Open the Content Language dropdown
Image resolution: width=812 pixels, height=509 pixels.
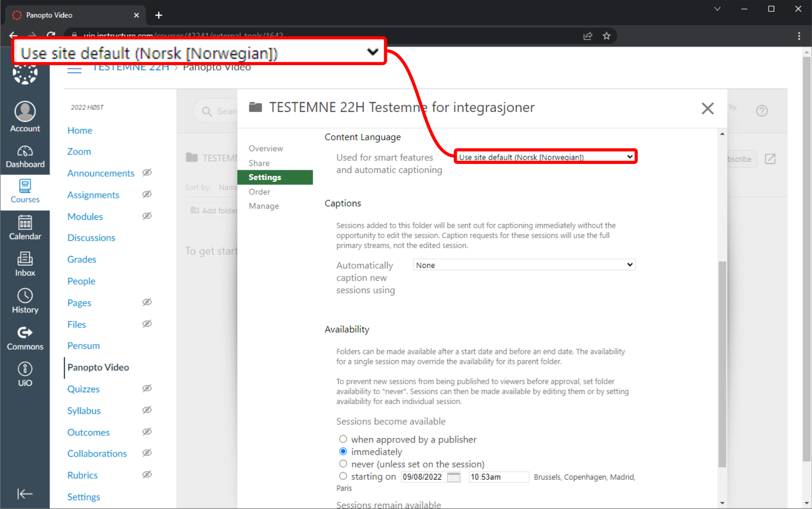546,157
